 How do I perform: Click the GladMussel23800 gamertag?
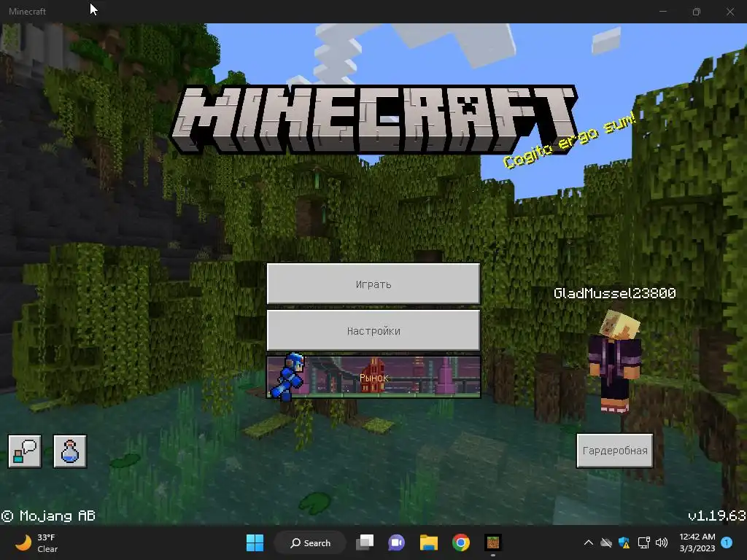(x=614, y=293)
